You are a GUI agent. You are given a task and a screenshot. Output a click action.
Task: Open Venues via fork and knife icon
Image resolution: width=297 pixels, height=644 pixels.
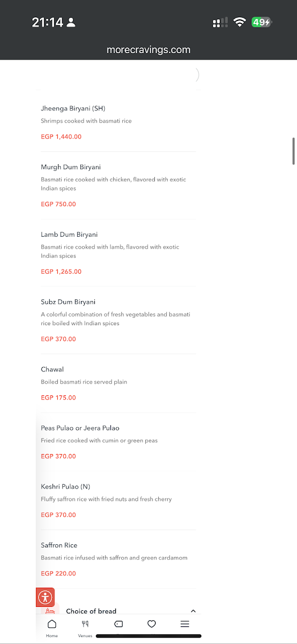tap(85, 627)
